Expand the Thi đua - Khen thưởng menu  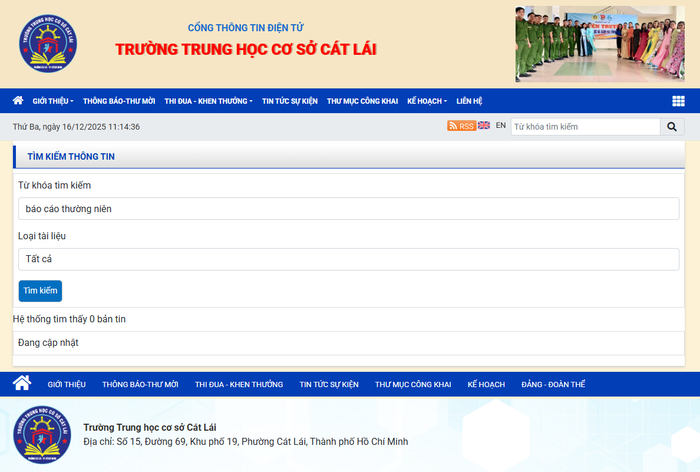[208, 101]
